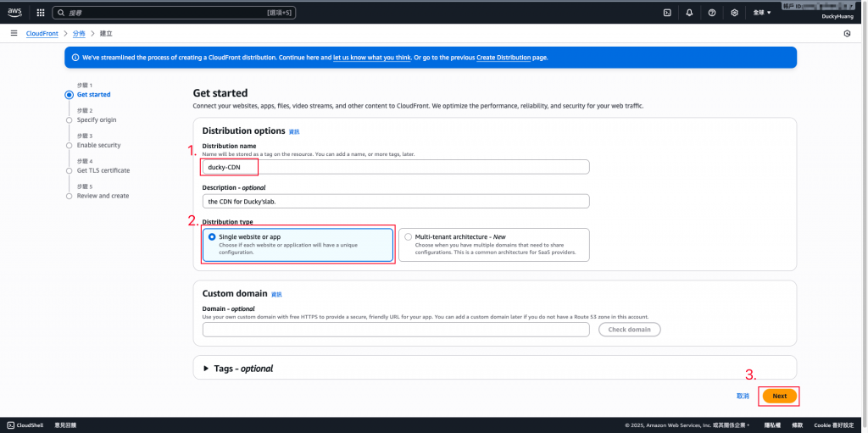Image resolution: width=868 pixels, height=433 pixels.
Task: Click the Description optional field
Action: [396, 202]
